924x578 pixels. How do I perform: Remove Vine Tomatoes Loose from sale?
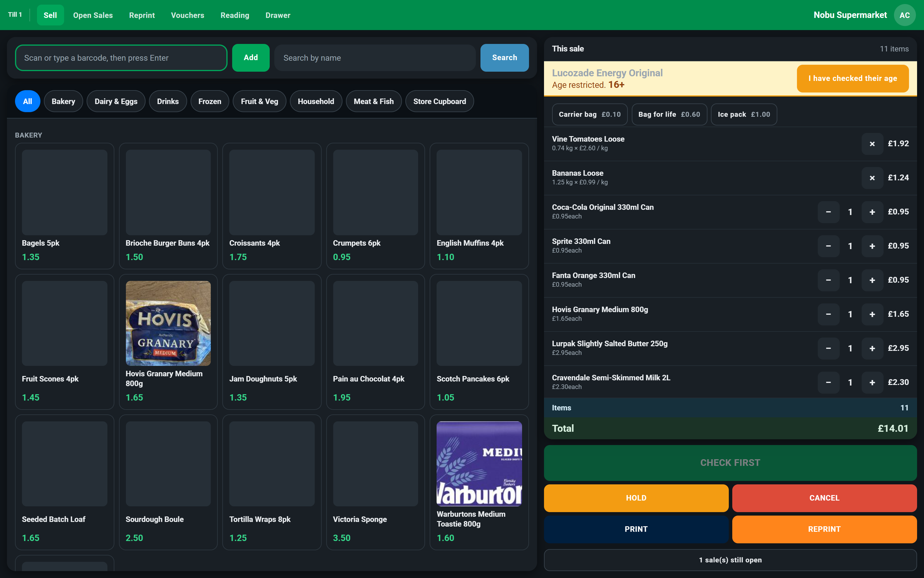(x=872, y=144)
